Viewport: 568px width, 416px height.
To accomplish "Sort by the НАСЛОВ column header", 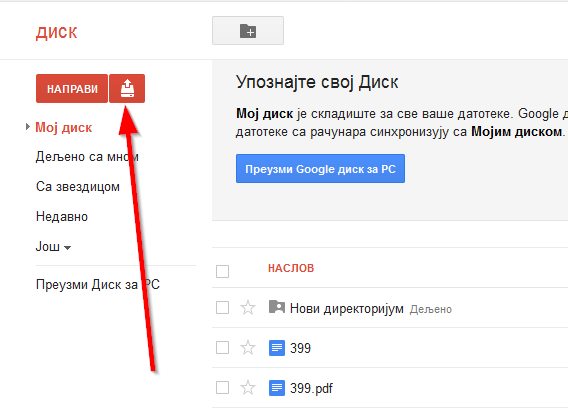I will tap(291, 269).
